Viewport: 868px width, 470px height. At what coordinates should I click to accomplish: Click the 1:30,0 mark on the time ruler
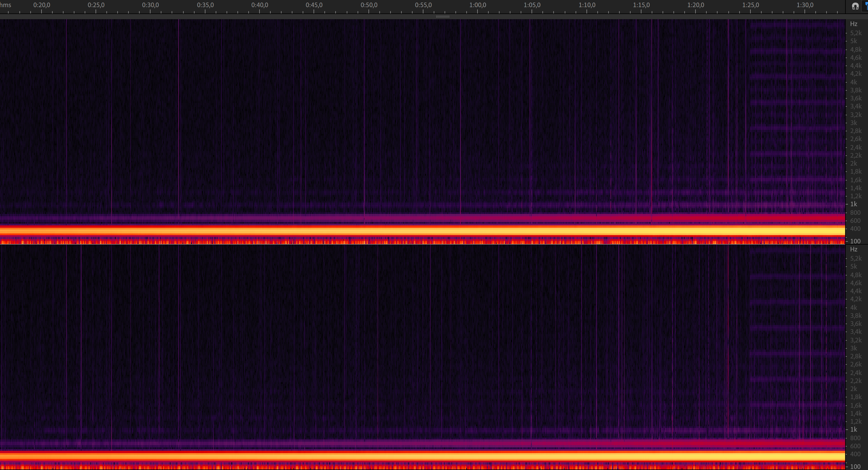805,5
